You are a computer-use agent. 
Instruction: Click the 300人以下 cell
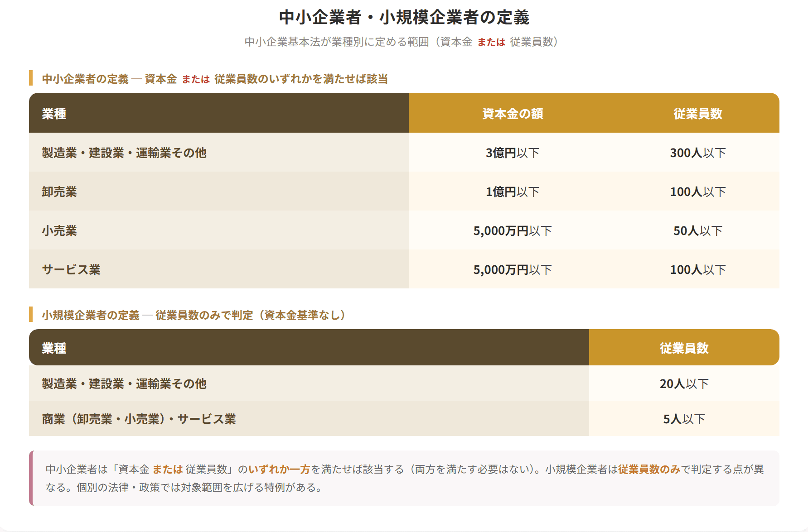click(x=698, y=153)
